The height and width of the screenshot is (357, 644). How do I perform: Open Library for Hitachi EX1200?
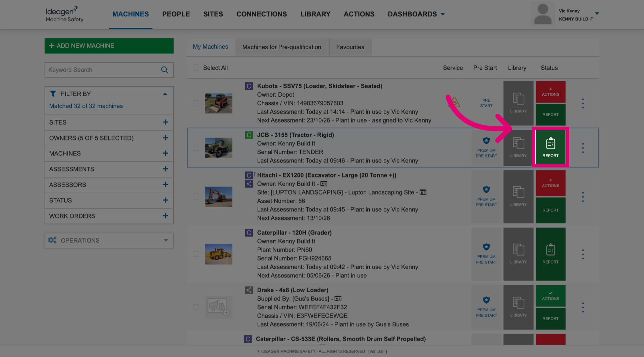tap(518, 197)
